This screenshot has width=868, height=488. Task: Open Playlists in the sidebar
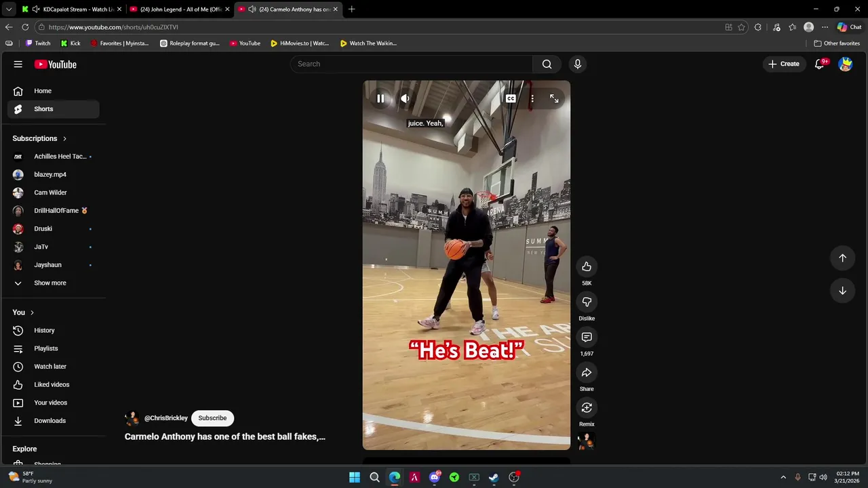[x=54, y=348]
